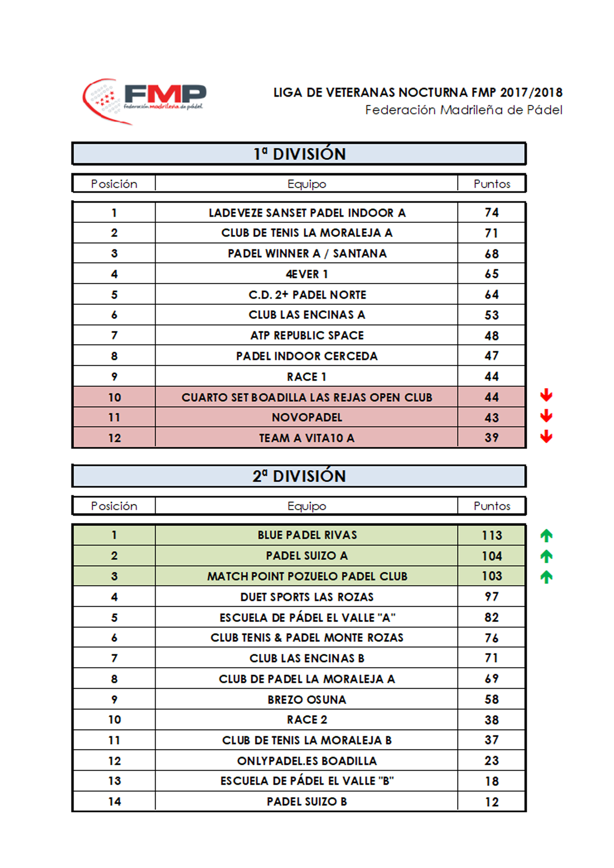The width and height of the screenshot is (614, 868).
Task: Click Brezo Osuna team entry
Action: coord(307,700)
